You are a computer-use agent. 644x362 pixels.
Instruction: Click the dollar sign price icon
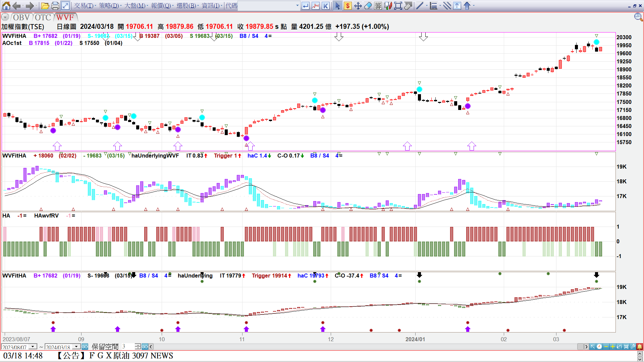point(348,6)
